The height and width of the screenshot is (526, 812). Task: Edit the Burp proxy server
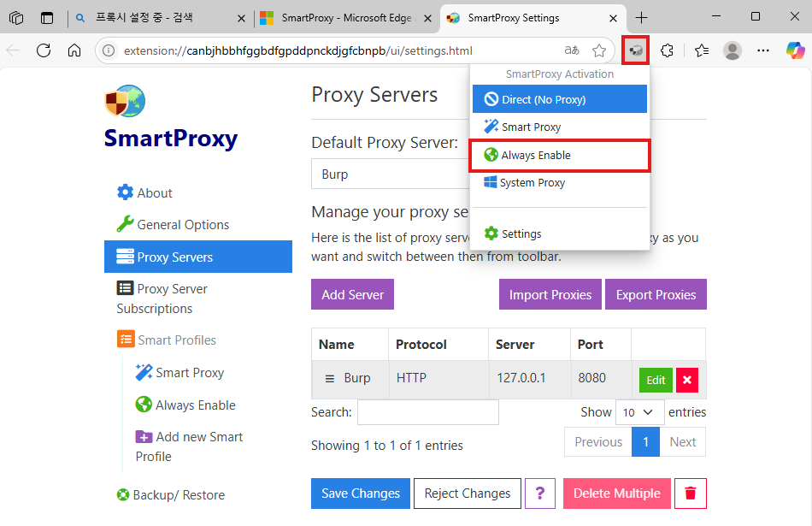pos(656,381)
